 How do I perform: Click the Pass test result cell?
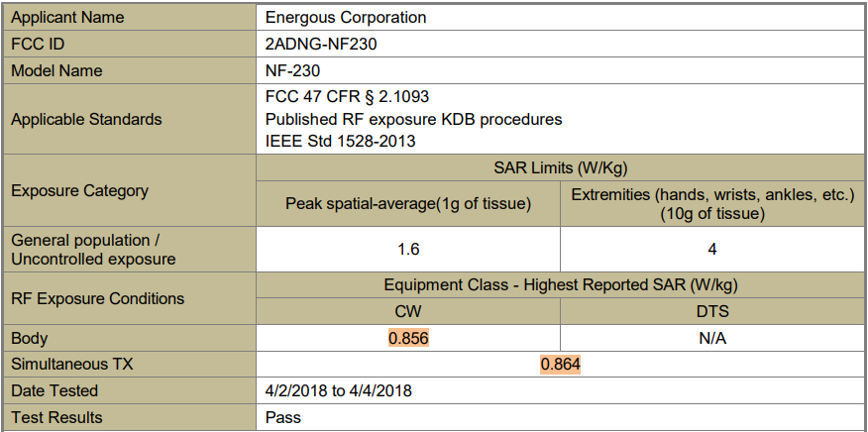[560, 417]
